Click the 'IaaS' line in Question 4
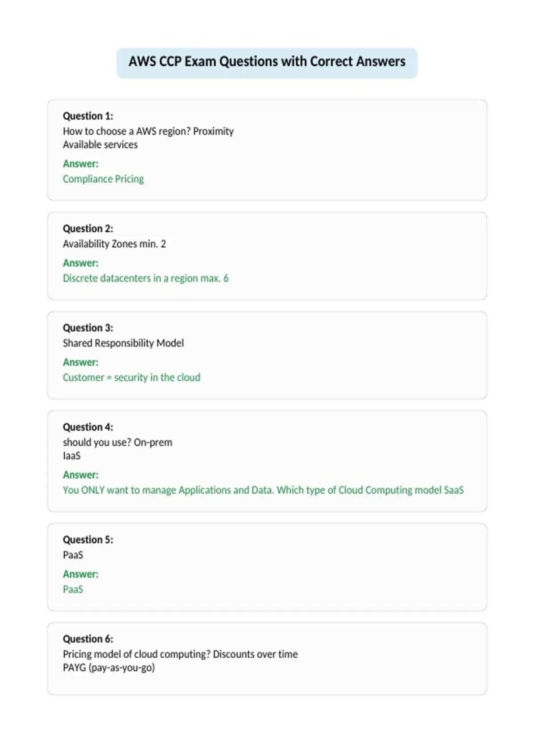 click(72, 456)
